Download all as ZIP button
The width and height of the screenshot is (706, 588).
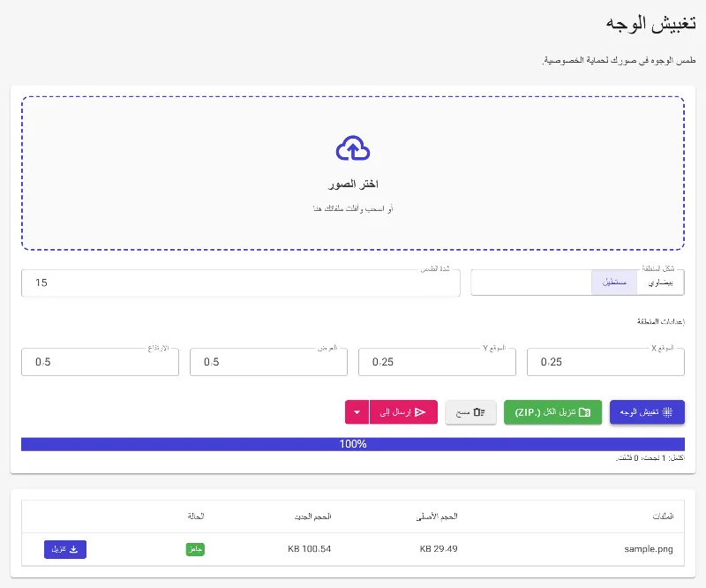pyautogui.click(x=552, y=412)
